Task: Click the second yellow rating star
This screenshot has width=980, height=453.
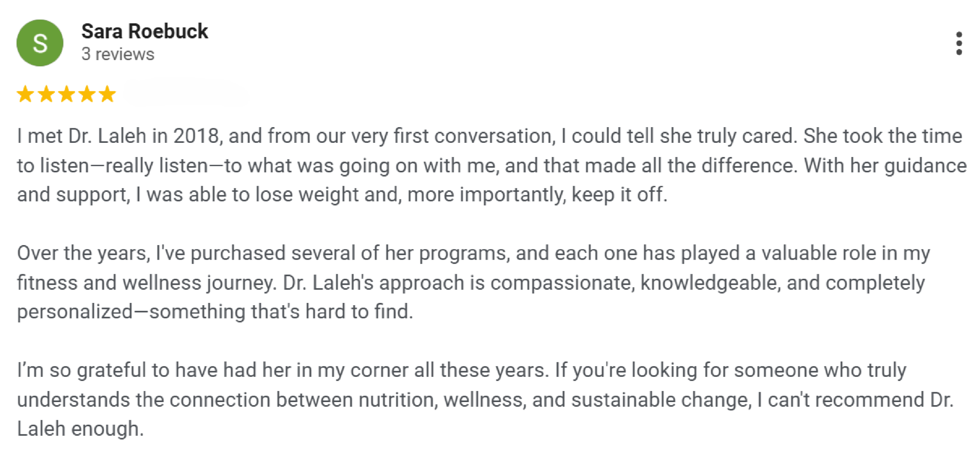Action: tap(46, 94)
